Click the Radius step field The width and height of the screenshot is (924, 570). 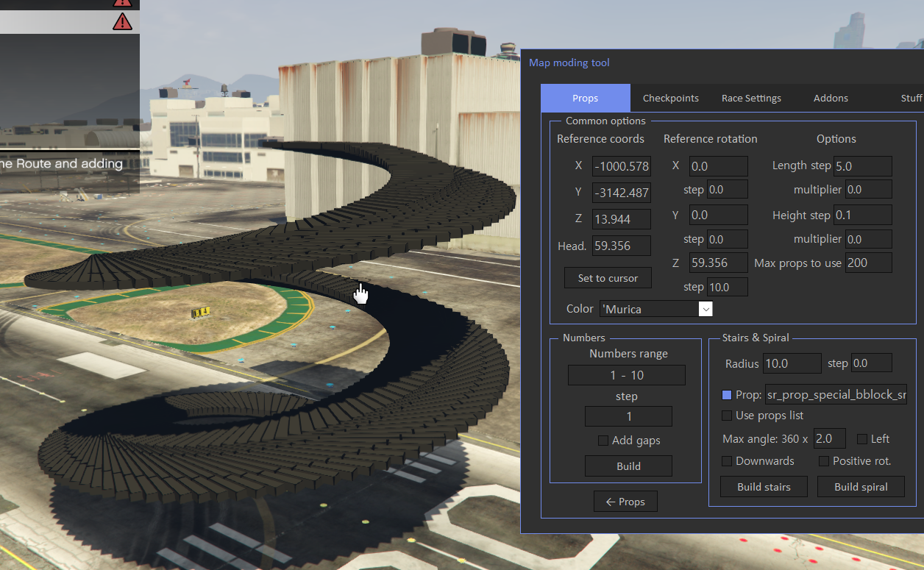(x=872, y=363)
